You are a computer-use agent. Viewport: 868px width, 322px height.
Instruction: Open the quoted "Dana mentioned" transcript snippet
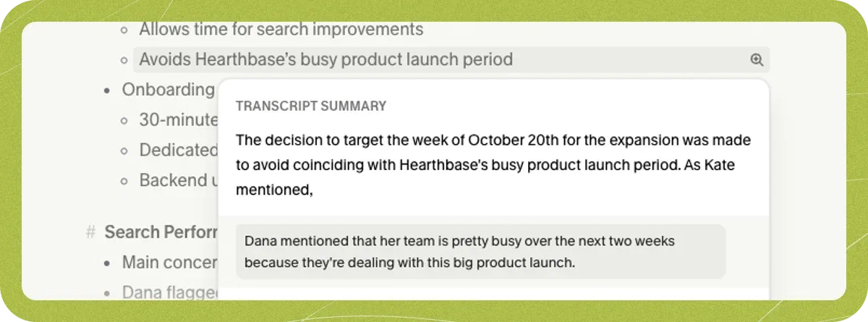pyautogui.click(x=480, y=251)
